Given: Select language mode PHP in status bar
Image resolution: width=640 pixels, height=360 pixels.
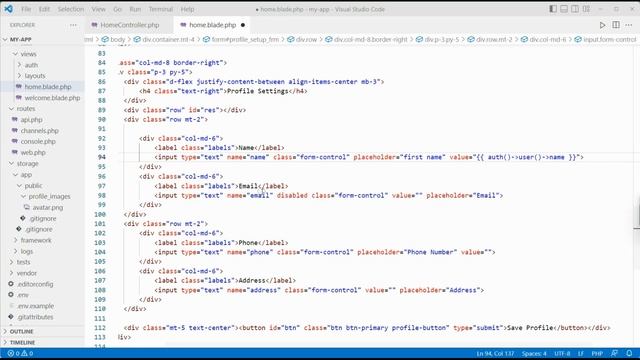Looking at the screenshot, I should (x=597, y=353).
